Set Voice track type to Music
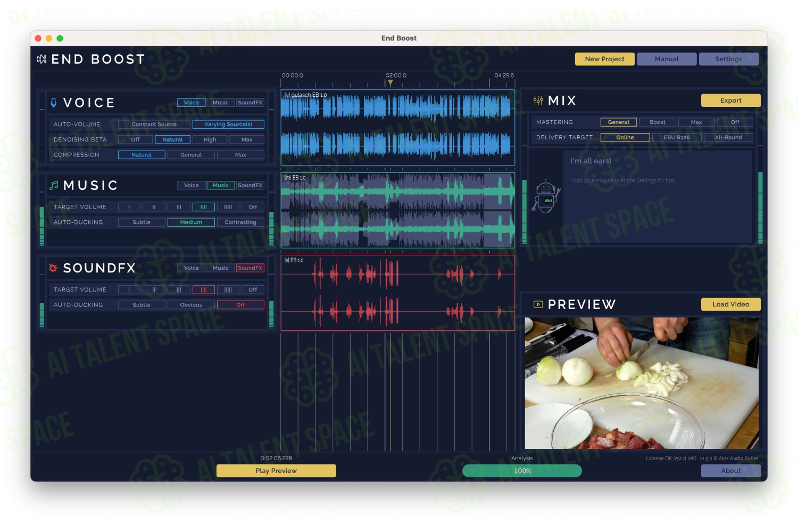Screen dimensions: 798x532 (x=221, y=103)
